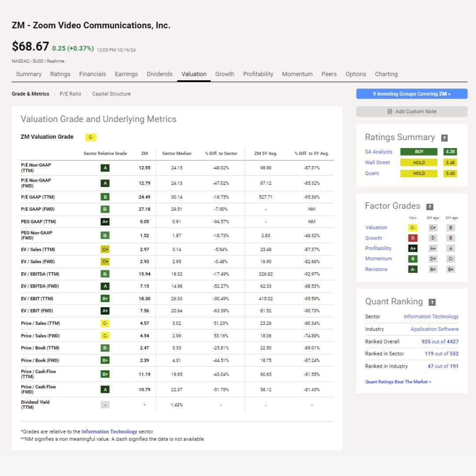Click the Sector Relative Grade column header
The image size is (476, 476).
[x=105, y=153]
